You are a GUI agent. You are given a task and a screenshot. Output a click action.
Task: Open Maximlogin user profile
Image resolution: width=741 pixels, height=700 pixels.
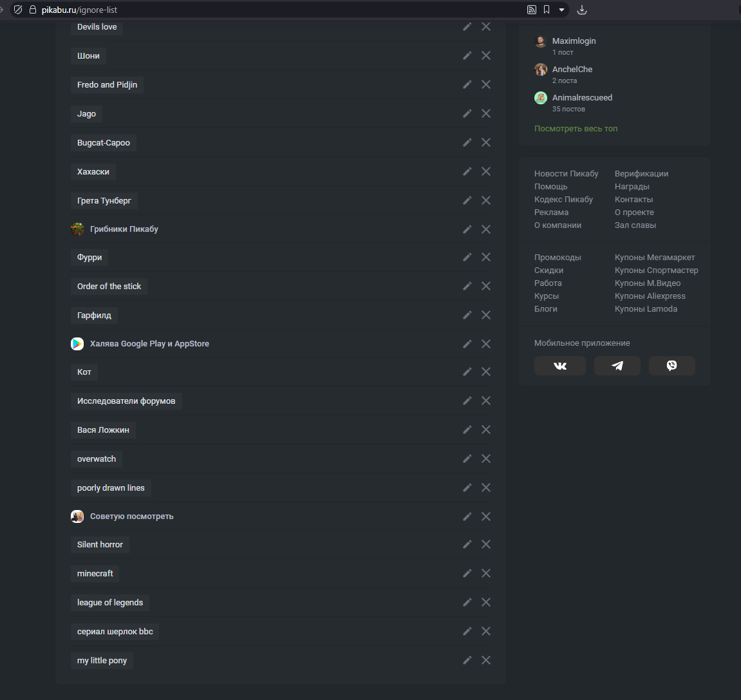tap(574, 41)
